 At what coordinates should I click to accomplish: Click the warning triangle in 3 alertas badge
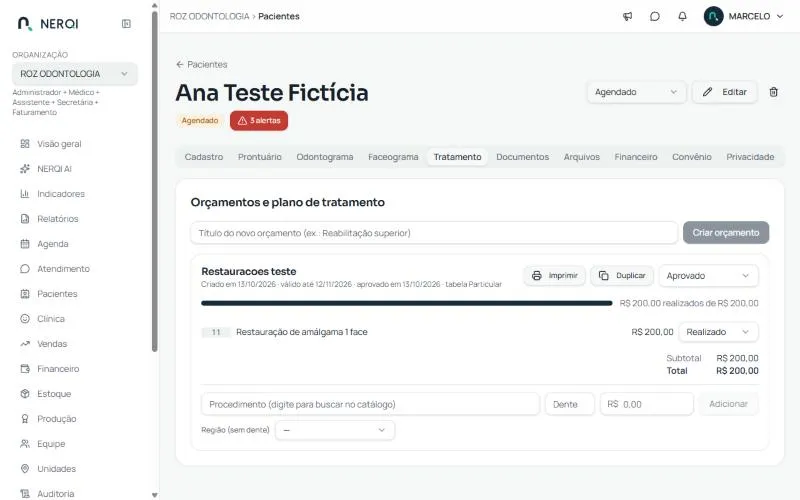242,121
